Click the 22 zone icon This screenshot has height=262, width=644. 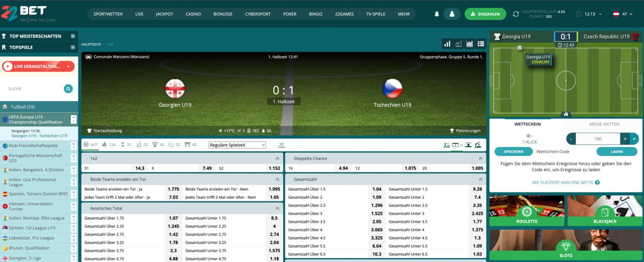click(281, 145)
